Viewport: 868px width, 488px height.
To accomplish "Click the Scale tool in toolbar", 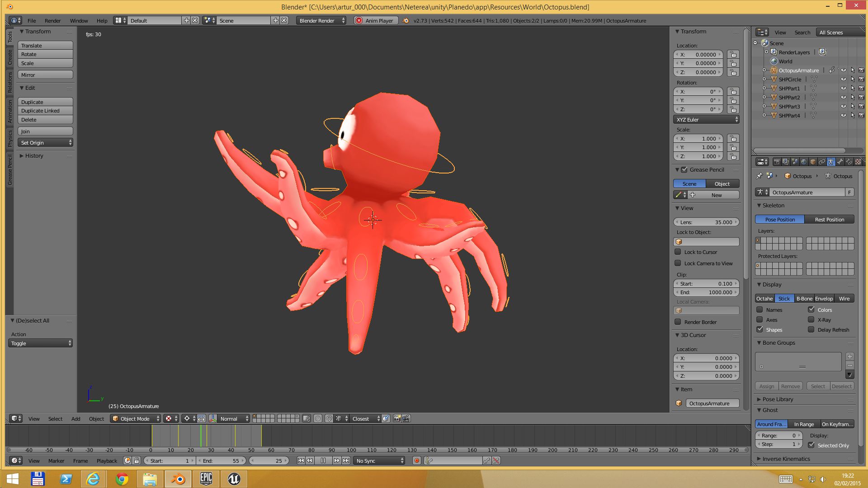I will point(44,62).
